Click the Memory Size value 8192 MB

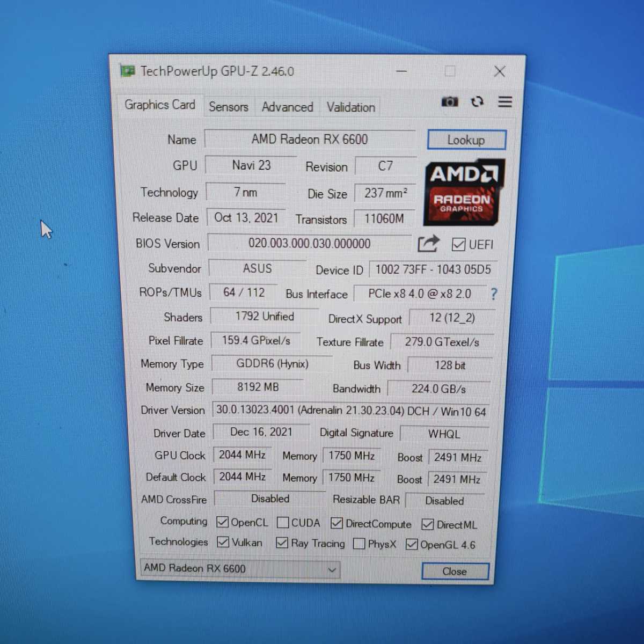point(258,387)
